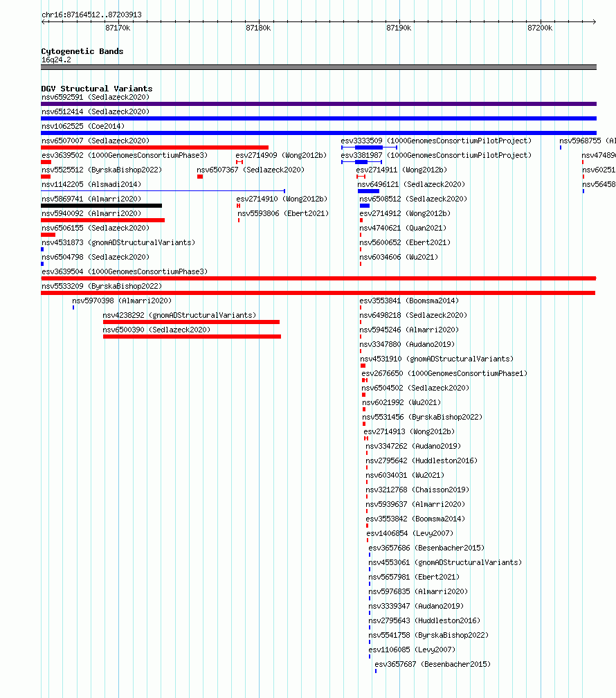Click the nsv1062525 (Coe2014) label
This screenshot has width=616, height=698.
point(83,127)
